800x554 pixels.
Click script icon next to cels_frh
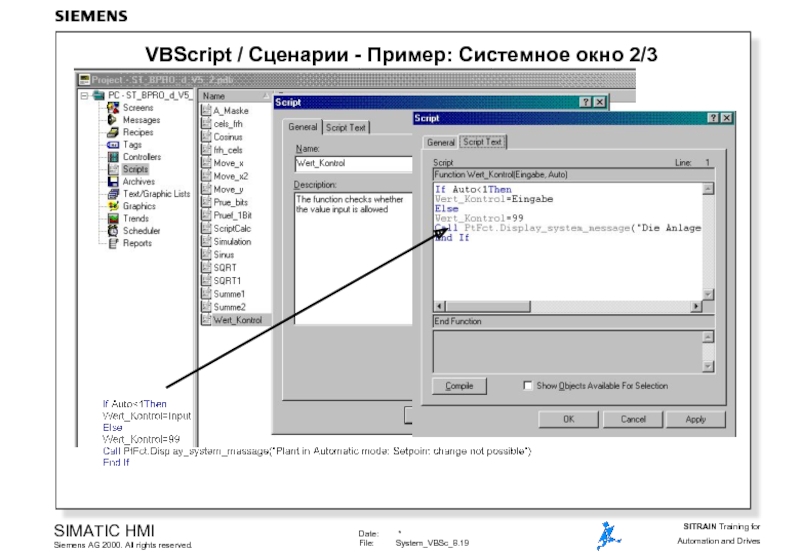[206, 123]
